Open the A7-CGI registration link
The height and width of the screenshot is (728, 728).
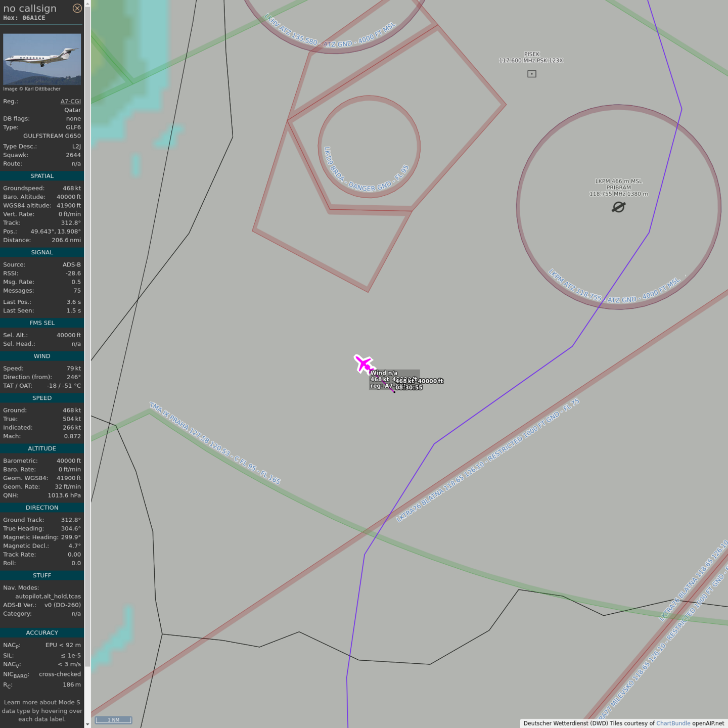[70, 101]
